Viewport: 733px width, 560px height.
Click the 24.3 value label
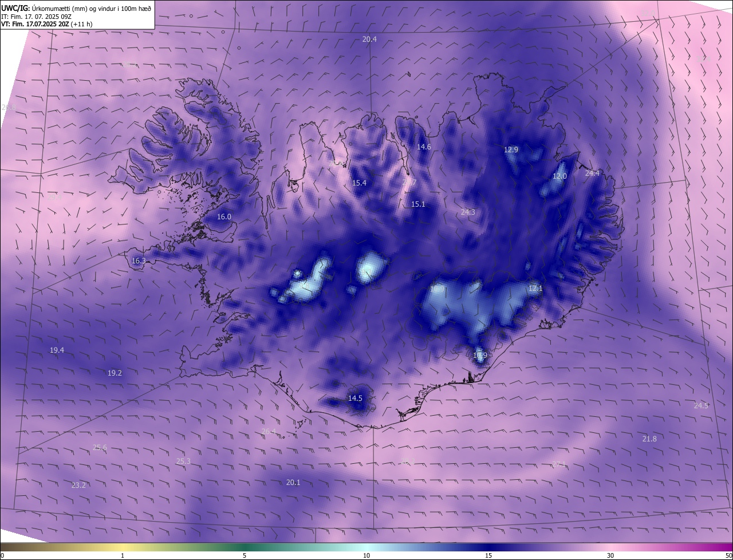[468, 212]
